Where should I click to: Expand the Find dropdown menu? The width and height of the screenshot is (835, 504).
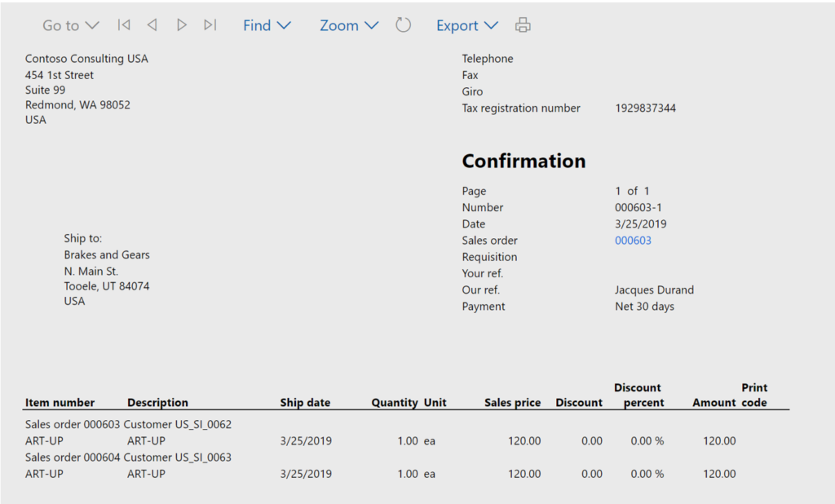(x=267, y=25)
